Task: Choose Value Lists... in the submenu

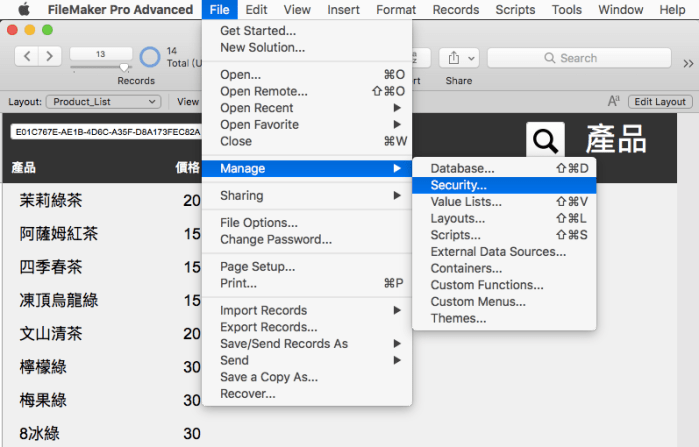Action: pos(466,202)
